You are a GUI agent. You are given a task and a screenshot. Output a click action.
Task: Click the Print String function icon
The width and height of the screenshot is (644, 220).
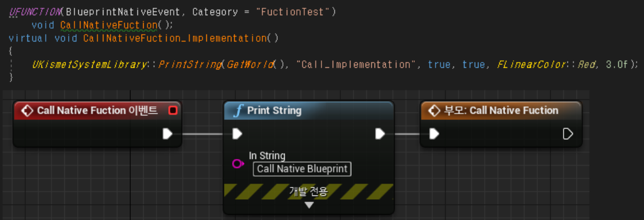(238, 111)
